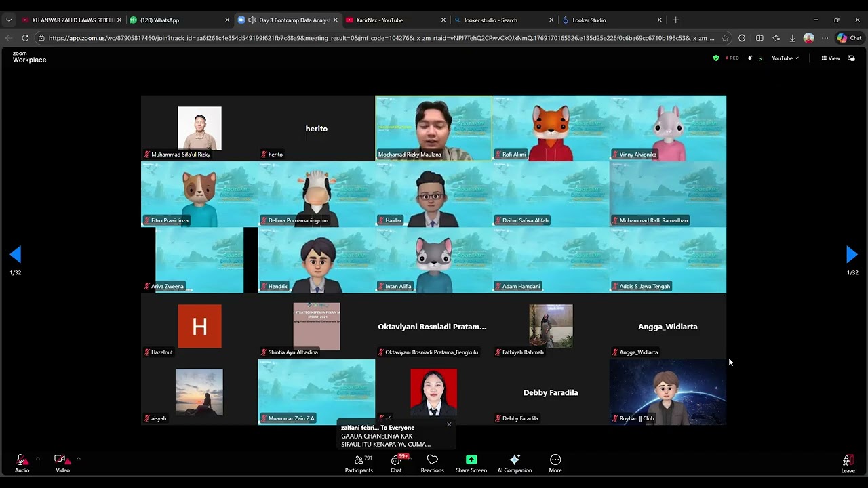The image size is (868, 488).
Task: Bookmark this page with the star icon
Action: click(725, 38)
